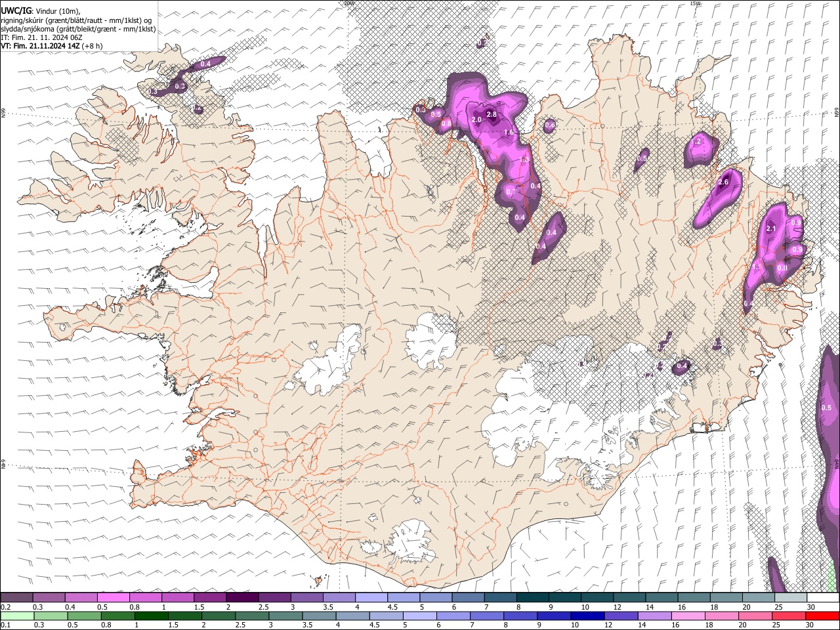
Task: Select snow legend swatch between 1 and 1.5
Action: pyautogui.click(x=177, y=598)
